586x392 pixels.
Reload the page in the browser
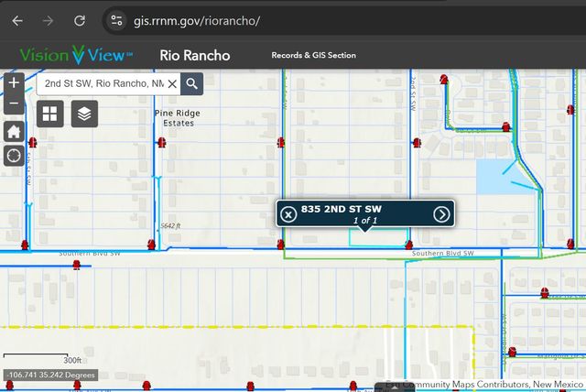(80, 20)
